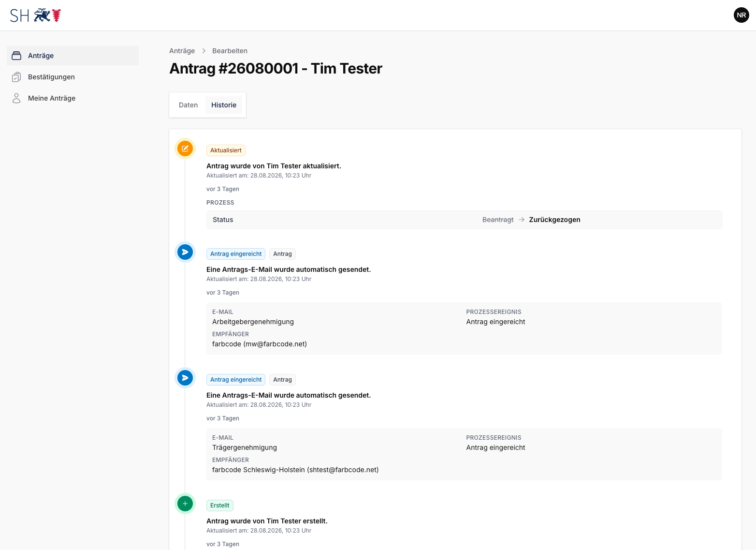This screenshot has width=756, height=550.
Task: Click the breadcrumb chevron separator icon
Action: point(204,51)
